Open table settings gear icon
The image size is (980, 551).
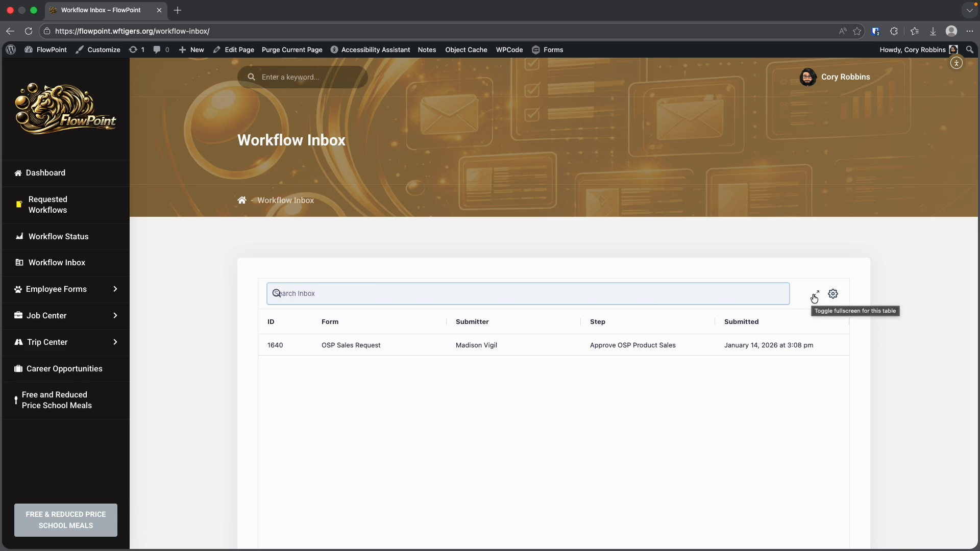833,294
